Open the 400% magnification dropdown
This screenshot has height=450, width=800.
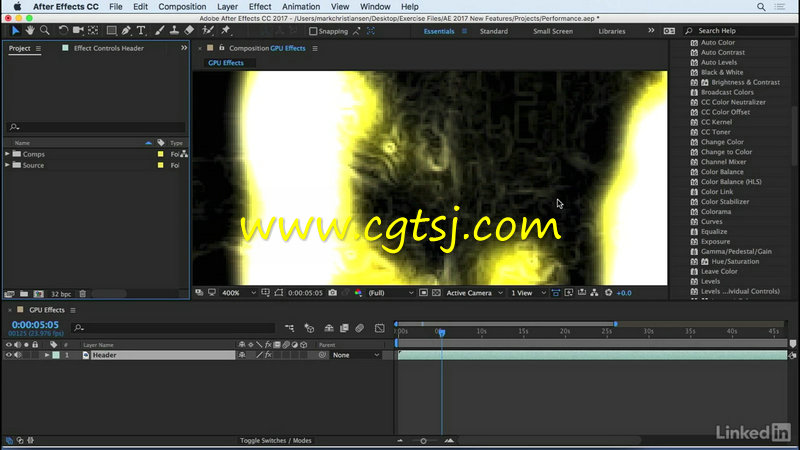tap(239, 293)
